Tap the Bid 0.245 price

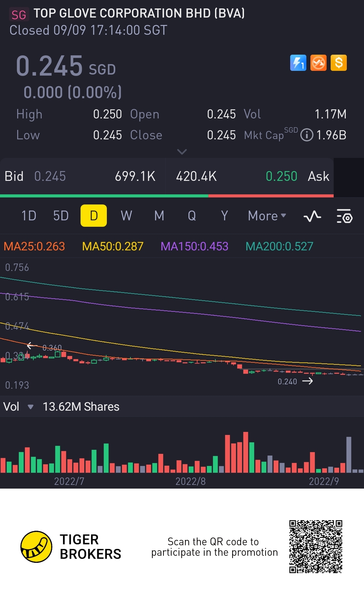point(50,176)
